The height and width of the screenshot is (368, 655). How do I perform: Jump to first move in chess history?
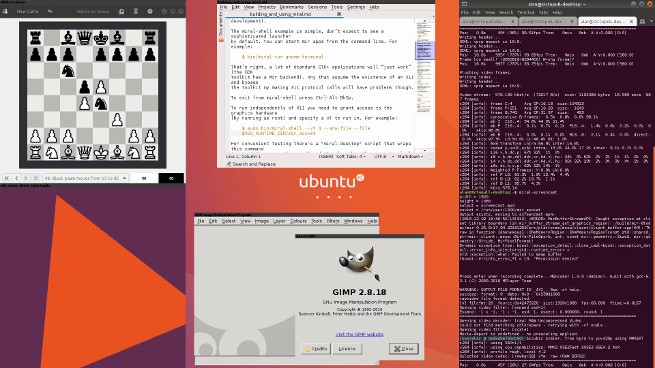tap(7, 178)
